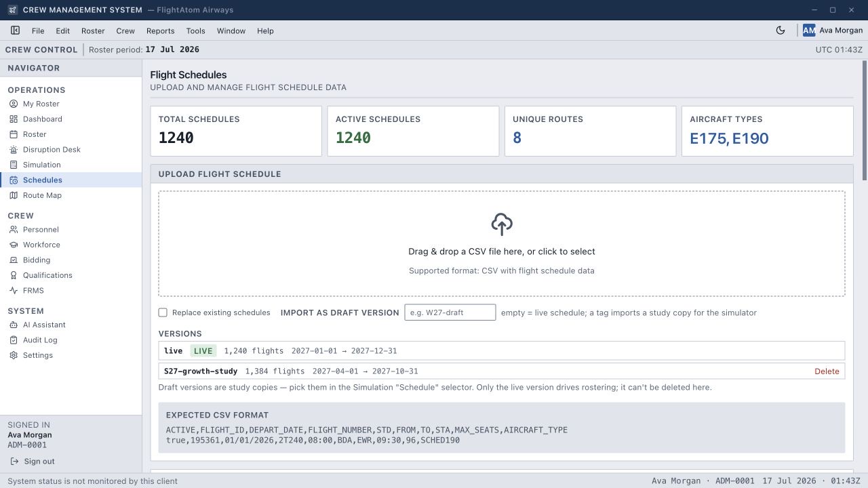The height and width of the screenshot is (488, 868).
Task: Open the Tools menu
Action: click(x=196, y=30)
